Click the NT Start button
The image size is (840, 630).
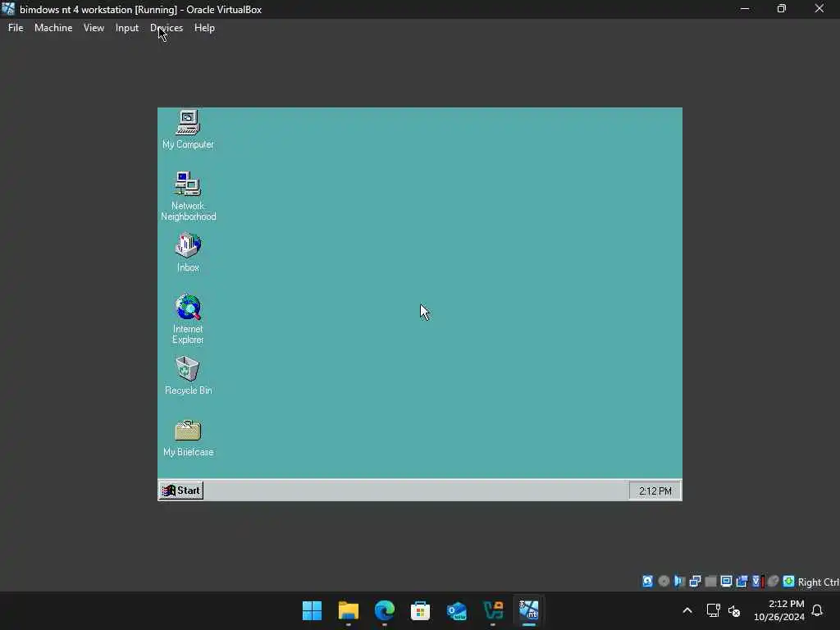click(x=181, y=491)
